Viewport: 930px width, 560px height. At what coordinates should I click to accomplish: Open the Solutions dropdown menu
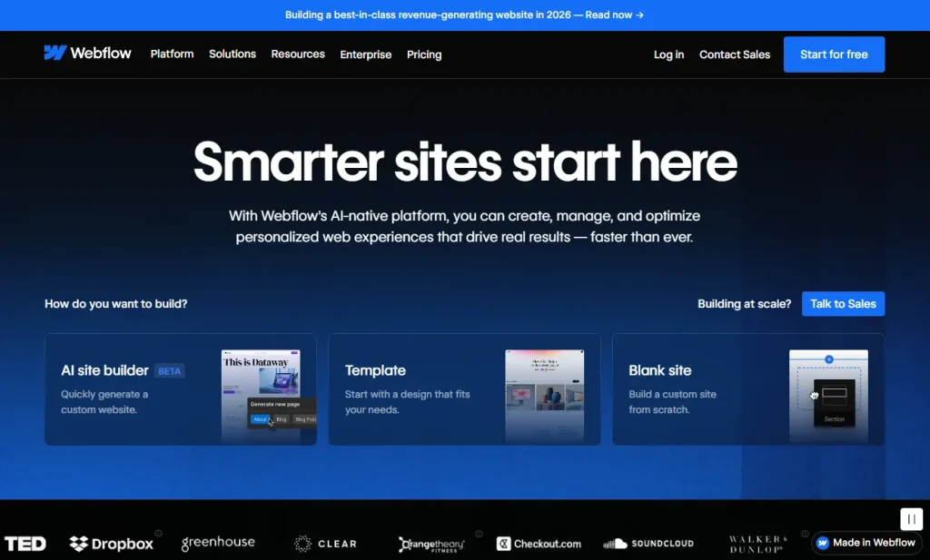pos(232,54)
